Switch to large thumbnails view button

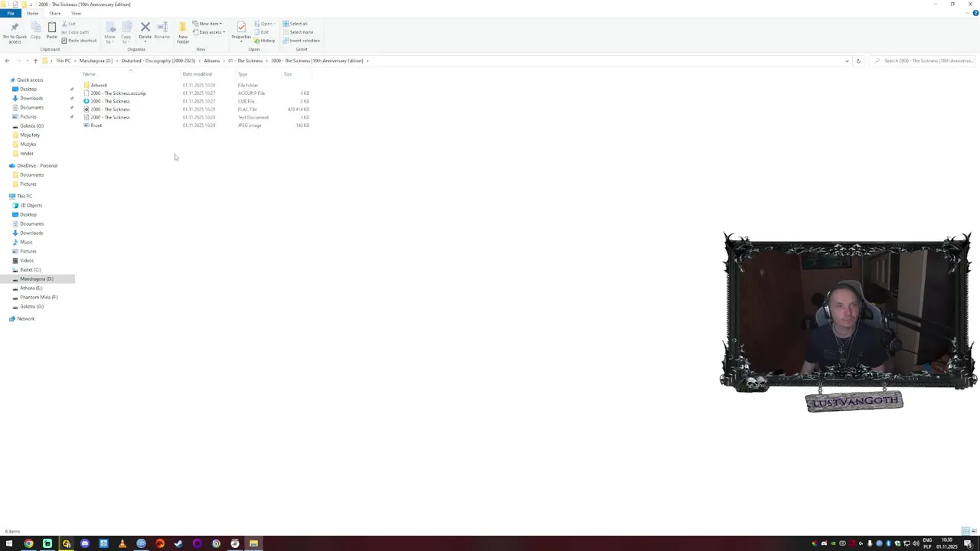pos(974,531)
